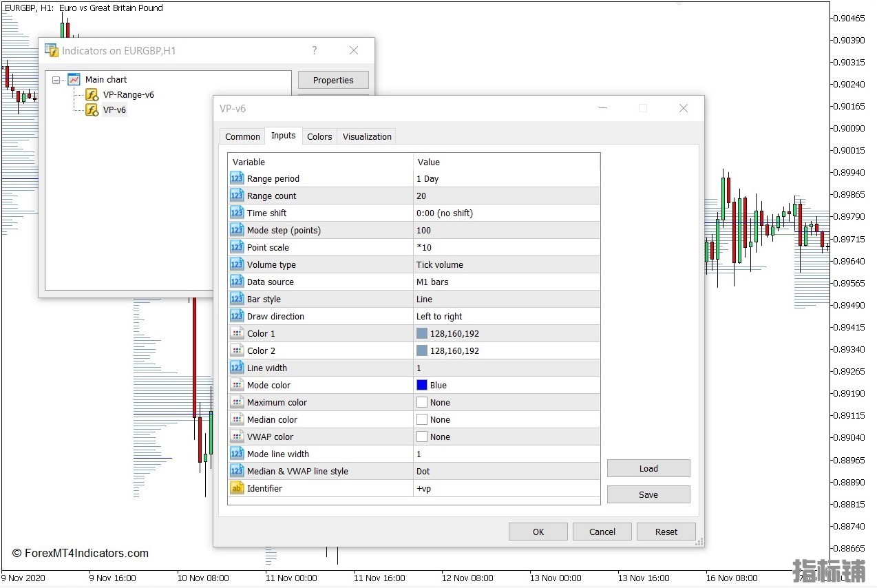Click the Range count row icon
Screen dimensions: 877x588
pos(237,196)
